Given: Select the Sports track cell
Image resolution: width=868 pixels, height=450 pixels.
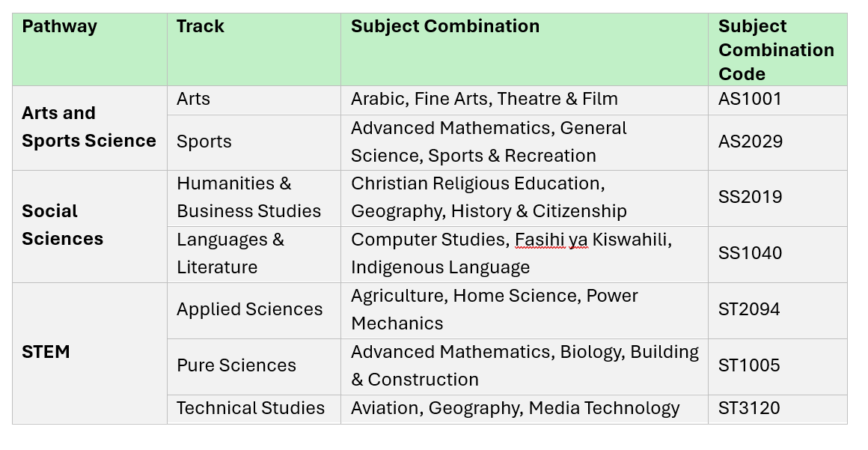Looking at the screenshot, I should (254, 142).
